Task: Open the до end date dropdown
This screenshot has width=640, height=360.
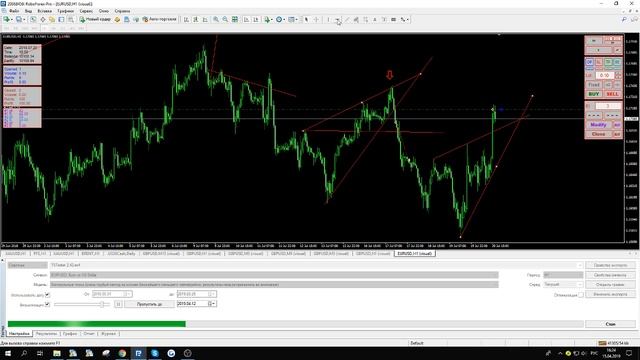Action: [x=213, y=294]
